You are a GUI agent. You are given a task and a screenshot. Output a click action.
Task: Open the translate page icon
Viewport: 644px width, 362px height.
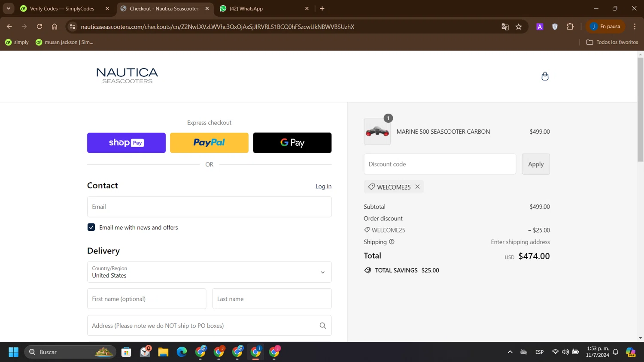click(x=505, y=27)
